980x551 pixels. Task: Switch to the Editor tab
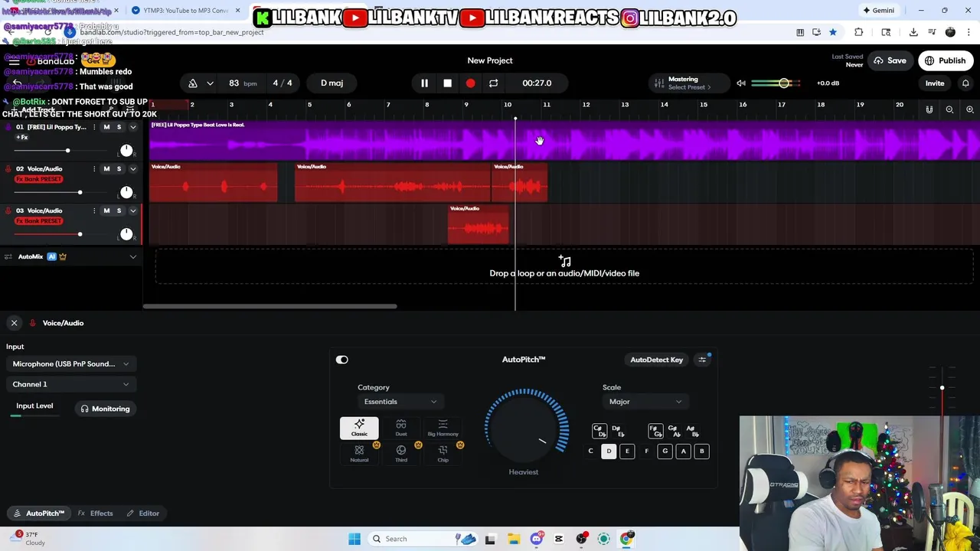point(143,514)
